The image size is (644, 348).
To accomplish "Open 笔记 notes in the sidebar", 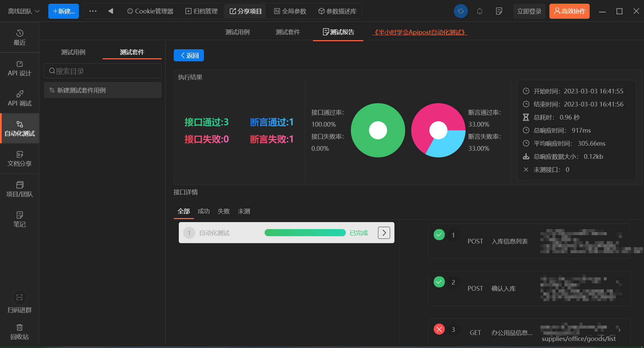I will pyautogui.click(x=19, y=219).
